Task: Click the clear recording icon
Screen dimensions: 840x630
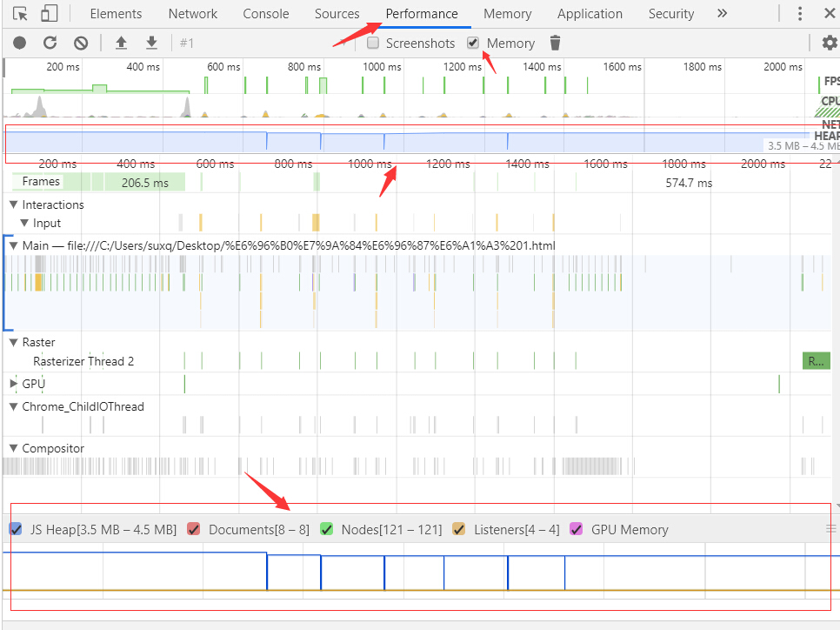Action: click(80, 43)
